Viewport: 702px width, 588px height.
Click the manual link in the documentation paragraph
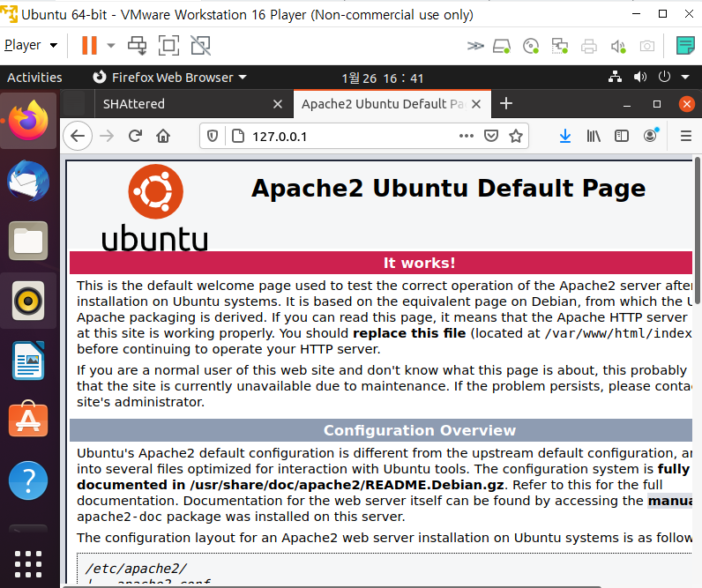(x=669, y=501)
